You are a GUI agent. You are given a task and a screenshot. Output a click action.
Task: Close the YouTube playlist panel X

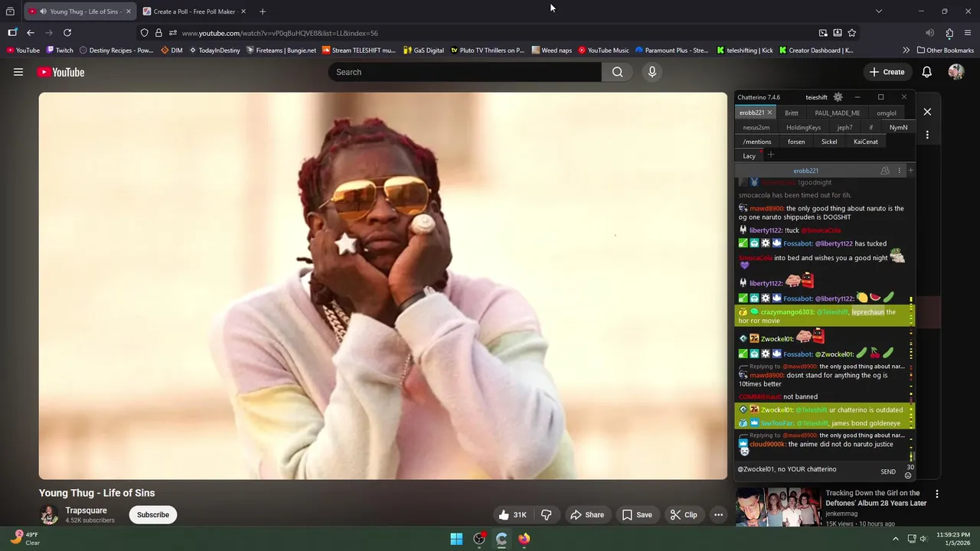(x=927, y=112)
